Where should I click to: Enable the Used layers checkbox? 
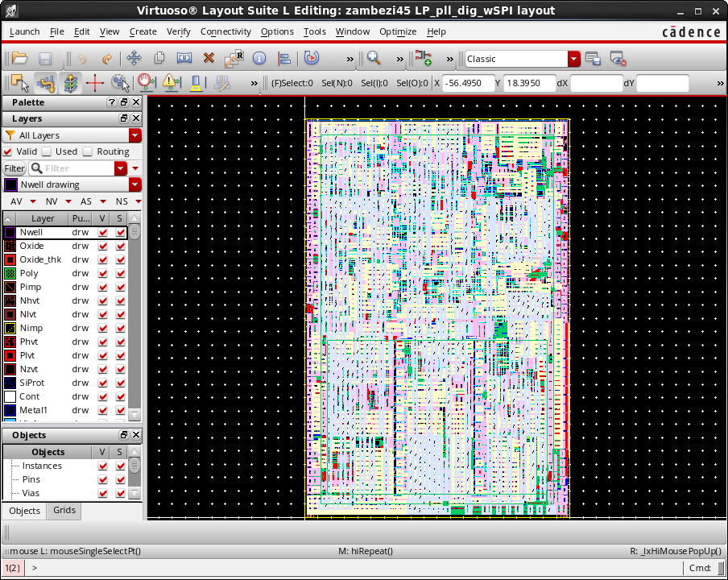pyautogui.click(x=47, y=151)
